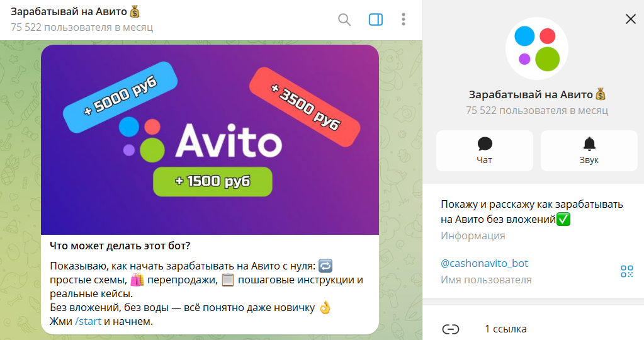This screenshot has height=340, width=644.
Task: Toggle the Звук bell notification button
Action: (589, 150)
